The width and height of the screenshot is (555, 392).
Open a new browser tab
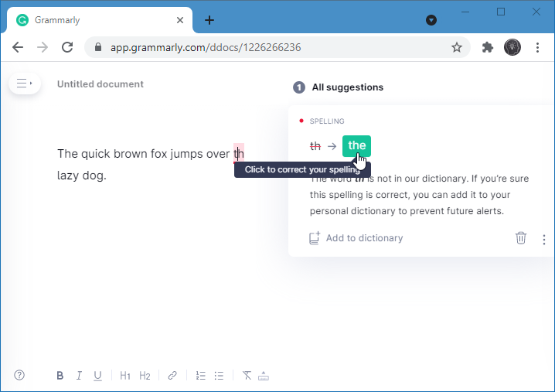pyautogui.click(x=209, y=20)
